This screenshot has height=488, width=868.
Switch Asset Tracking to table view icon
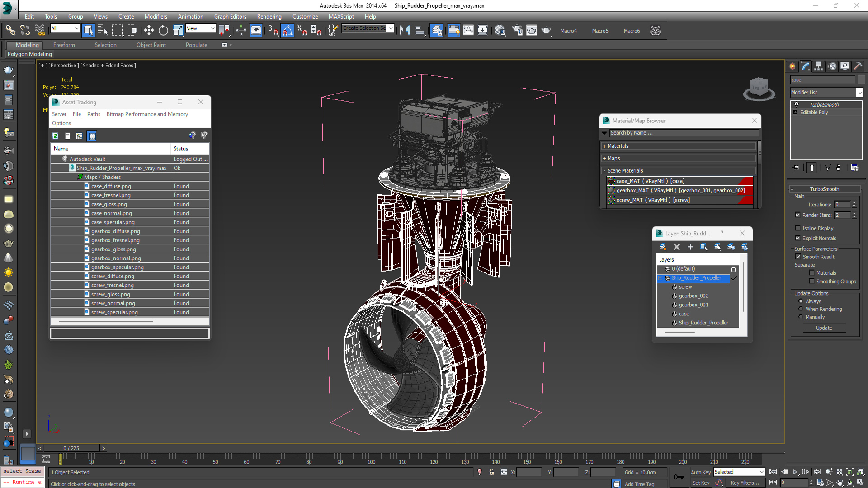tap(92, 136)
